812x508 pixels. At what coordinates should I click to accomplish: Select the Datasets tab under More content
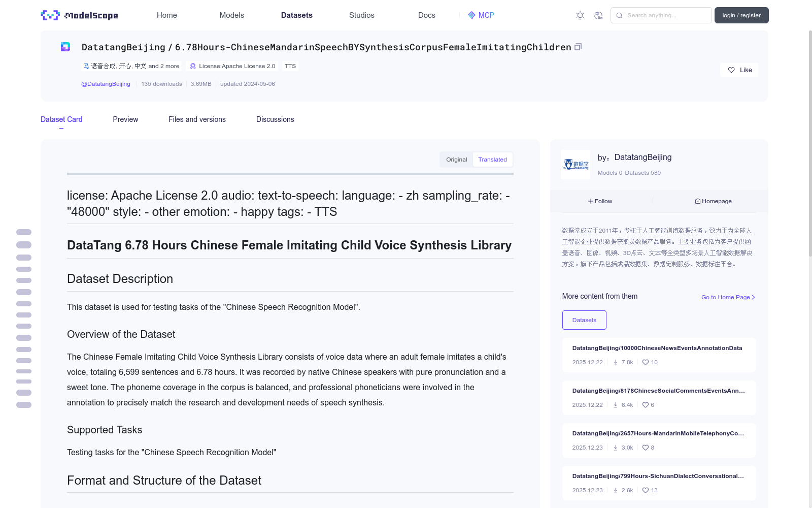(x=584, y=320)
